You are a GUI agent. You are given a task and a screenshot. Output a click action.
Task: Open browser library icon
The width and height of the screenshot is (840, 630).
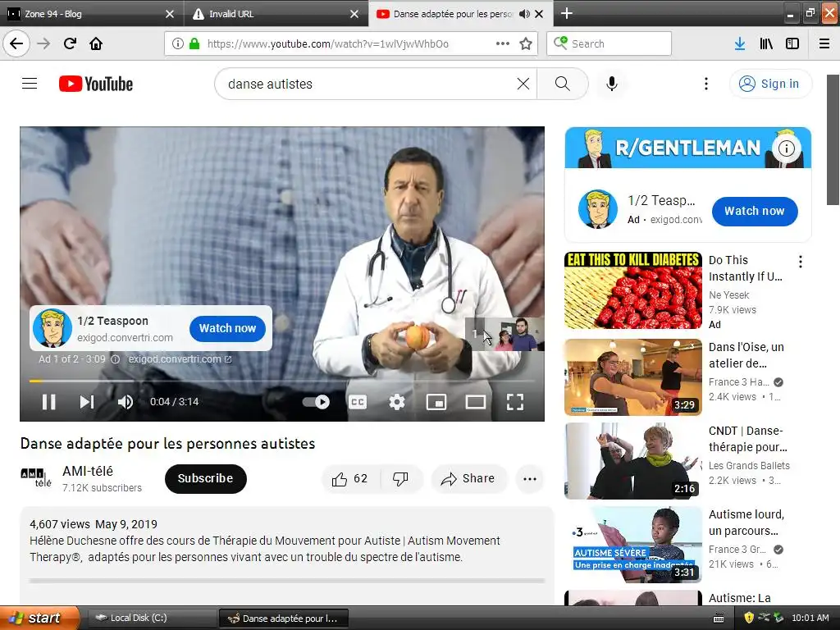pyautogui.click(x=766, y=43)
